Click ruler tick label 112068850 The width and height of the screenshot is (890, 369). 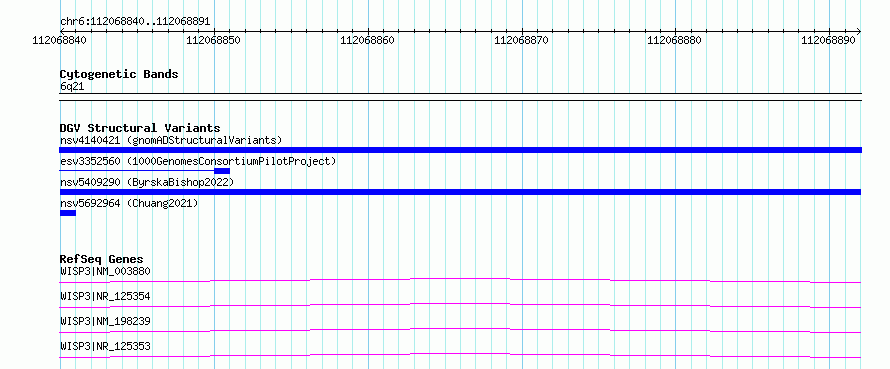[x=213, y=41]
